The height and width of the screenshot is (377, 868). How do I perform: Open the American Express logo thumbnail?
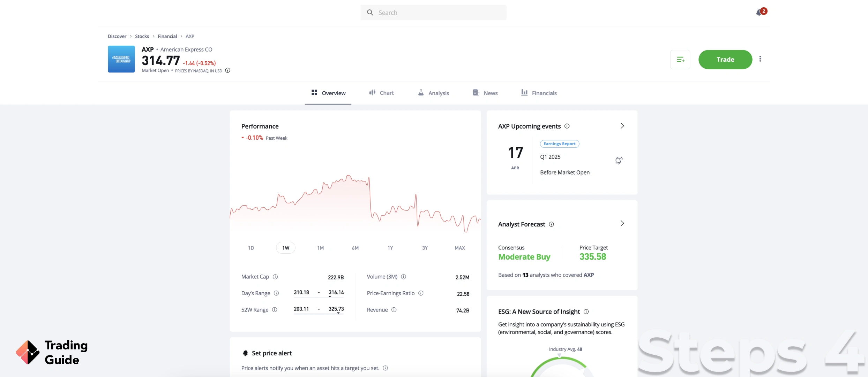click(x=121, y=59)
